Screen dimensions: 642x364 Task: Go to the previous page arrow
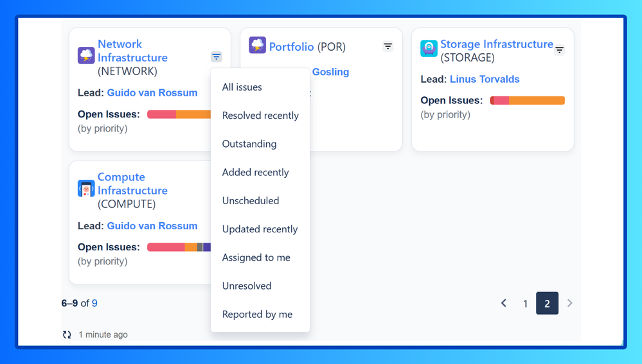coord(504,303)
